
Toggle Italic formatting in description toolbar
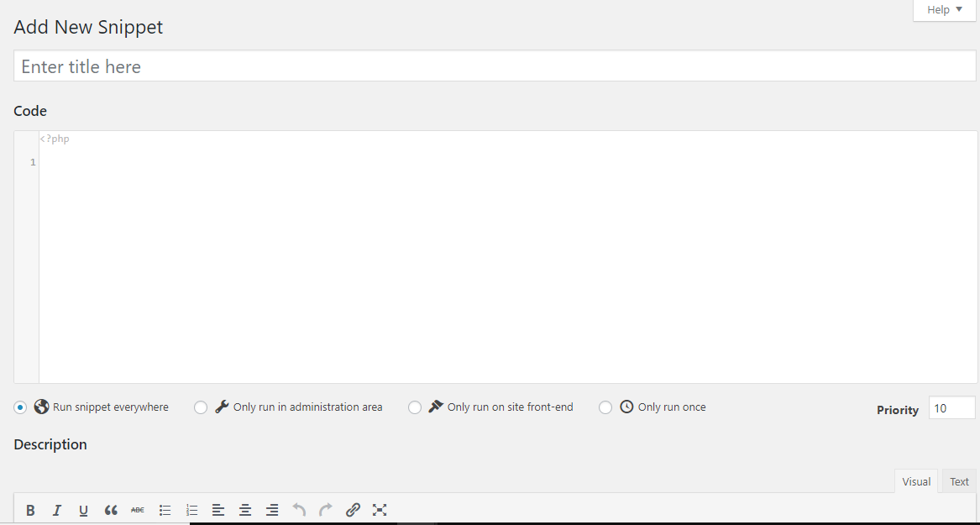pyautogui.click(x=57, y=510)
